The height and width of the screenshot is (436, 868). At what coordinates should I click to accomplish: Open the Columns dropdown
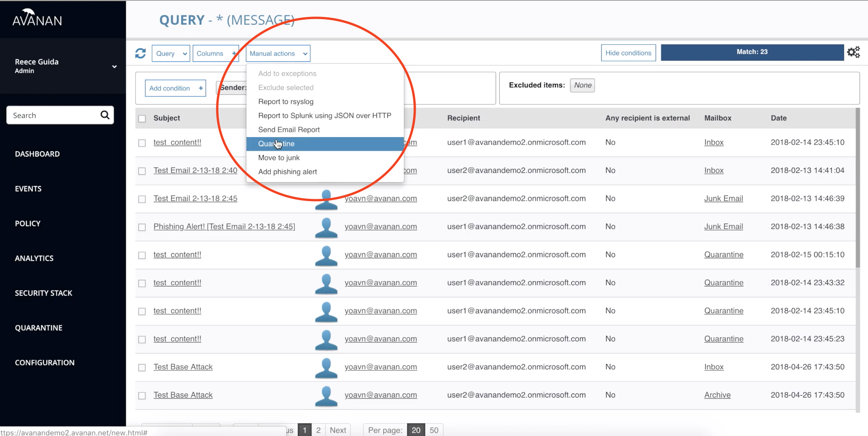point(215,53)
